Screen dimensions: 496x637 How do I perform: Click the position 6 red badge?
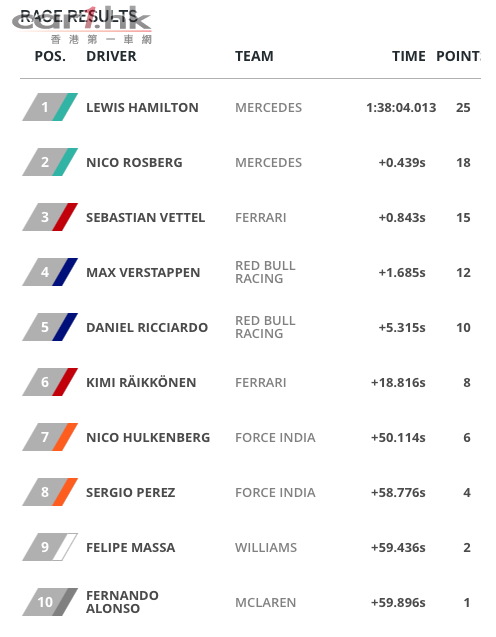coord(50,382)
